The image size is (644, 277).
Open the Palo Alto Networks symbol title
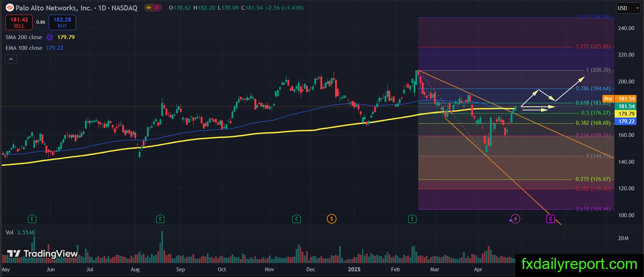(x=77, y=8)
